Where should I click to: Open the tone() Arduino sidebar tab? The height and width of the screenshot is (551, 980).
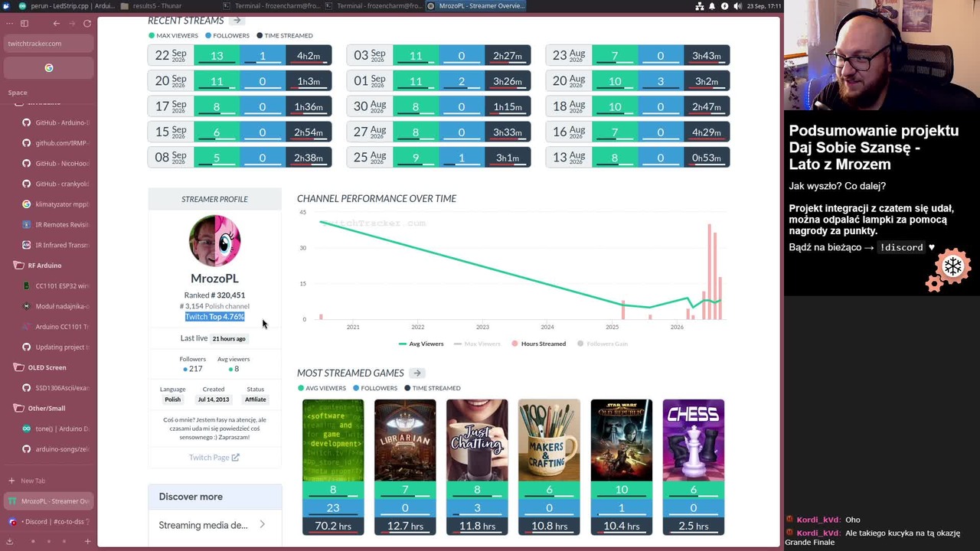pos(56,429)
